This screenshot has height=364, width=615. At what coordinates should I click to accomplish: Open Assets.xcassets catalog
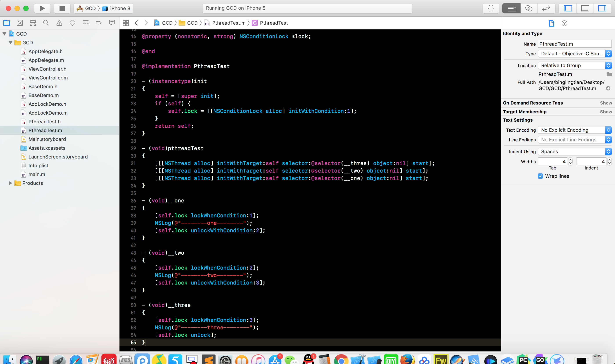click(x=47, y=148)
